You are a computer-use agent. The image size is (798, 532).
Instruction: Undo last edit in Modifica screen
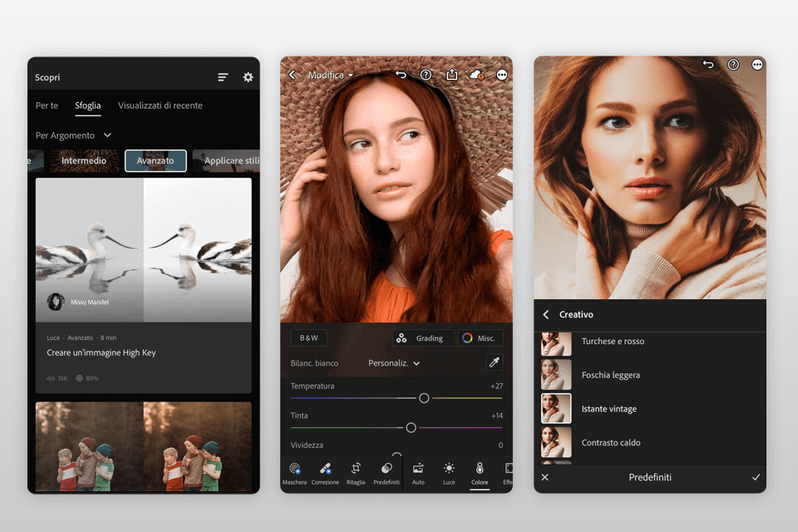[401, 75]
